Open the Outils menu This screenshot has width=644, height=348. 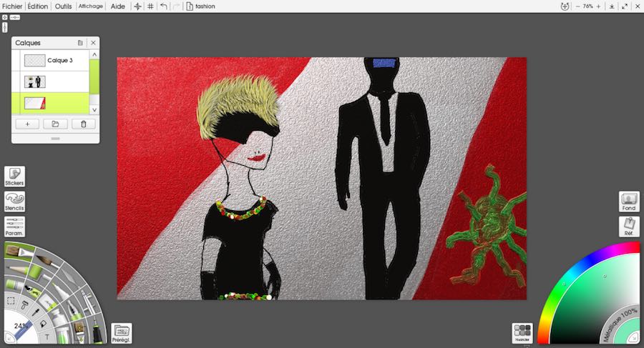(63, 6)
